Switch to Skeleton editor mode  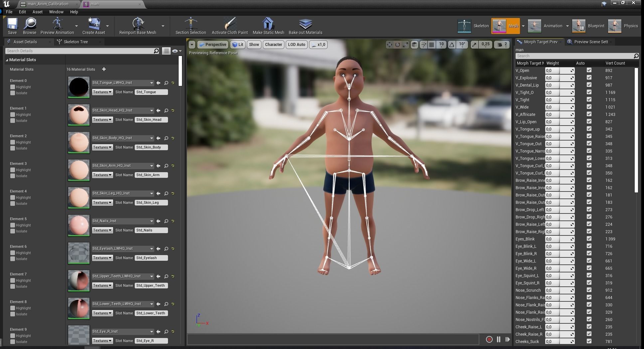click(x=473, y=26)
